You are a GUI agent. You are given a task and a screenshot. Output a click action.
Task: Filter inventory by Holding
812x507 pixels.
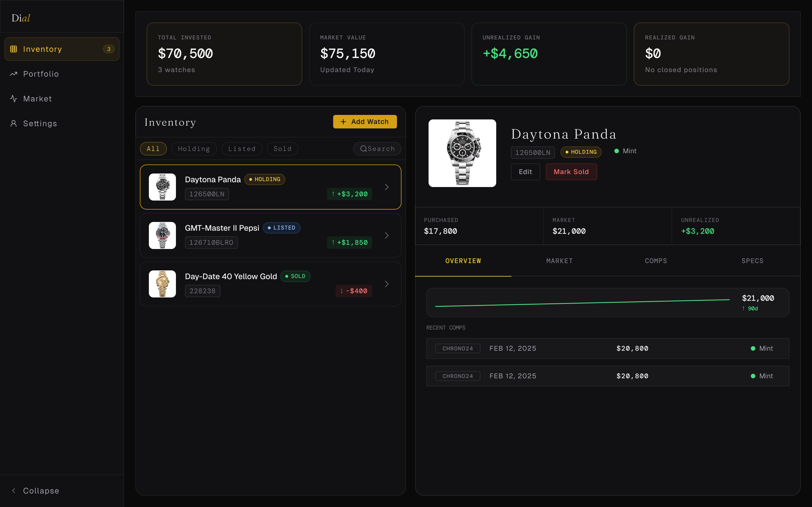click(194, 148)
